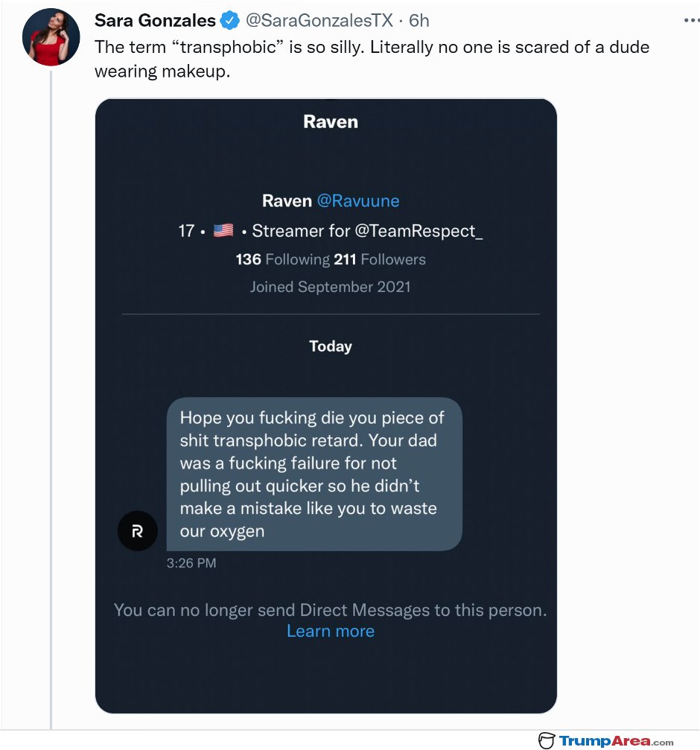Click the @TeamRespect_ mention
This screenshot has height=750, width=700.
419,231
